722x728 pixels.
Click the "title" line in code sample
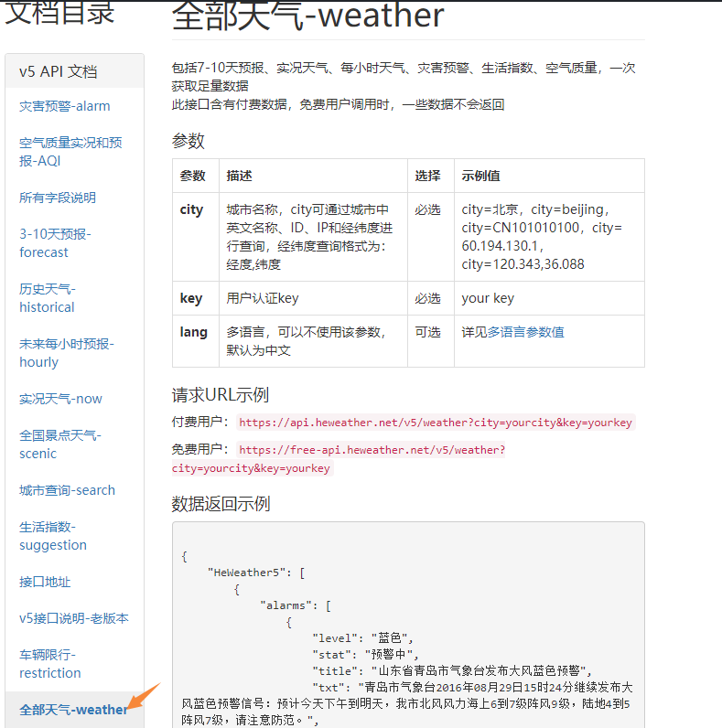point(452,671)
